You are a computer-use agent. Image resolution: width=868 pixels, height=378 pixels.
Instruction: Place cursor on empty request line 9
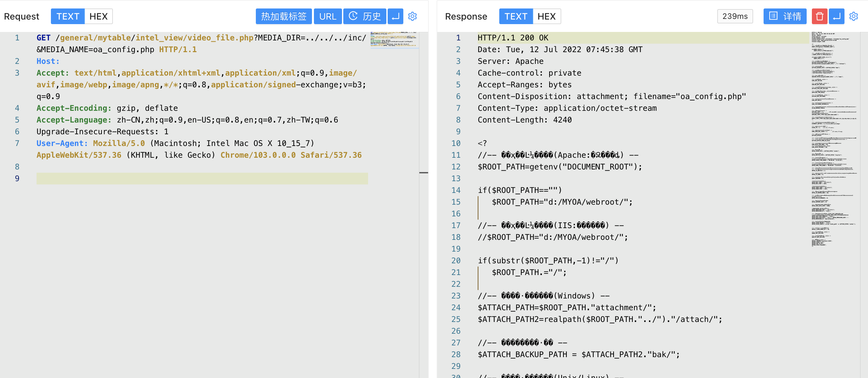(x=202, y=178)
